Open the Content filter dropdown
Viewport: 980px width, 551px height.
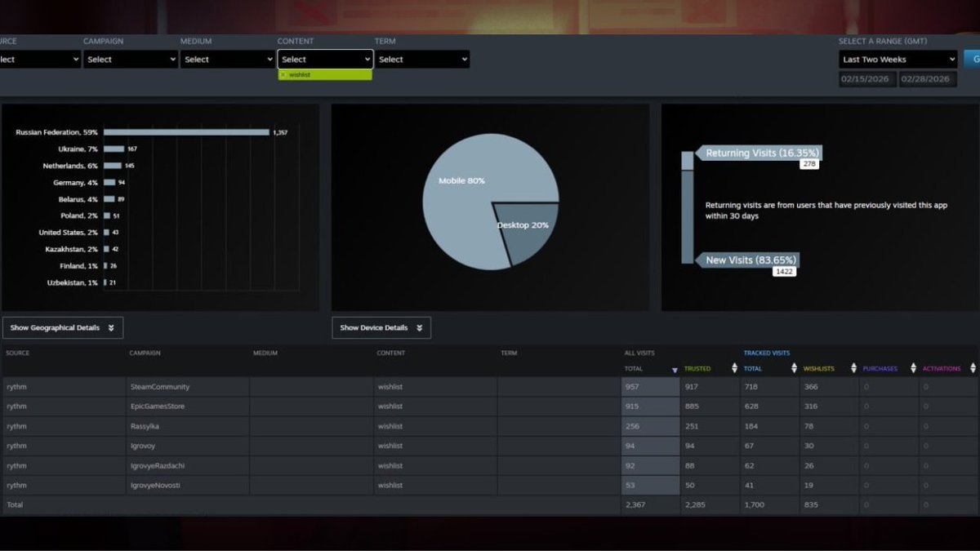click(x=325, y=60)
